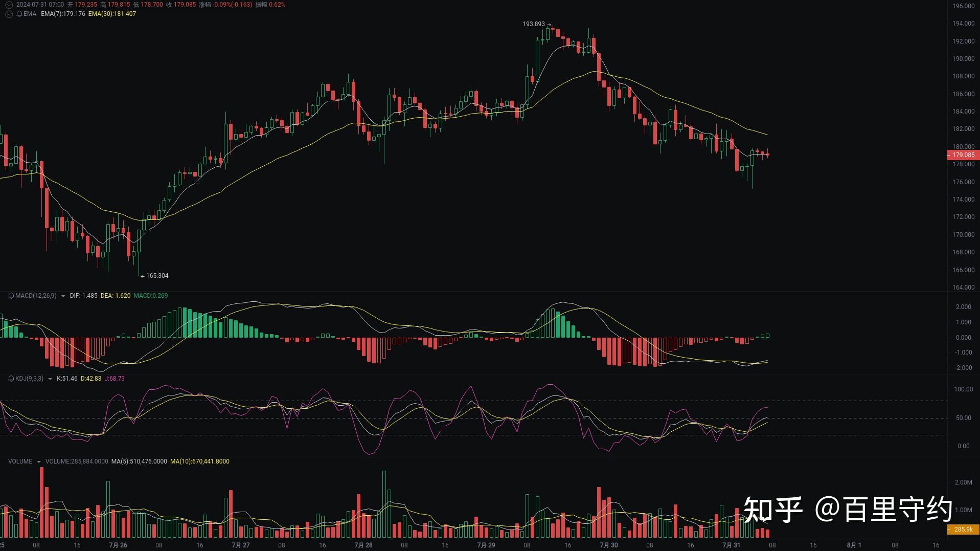Click the 涨幅 -0.09%(-0.163) change value
Screen dimensions: 980x551
225,5
